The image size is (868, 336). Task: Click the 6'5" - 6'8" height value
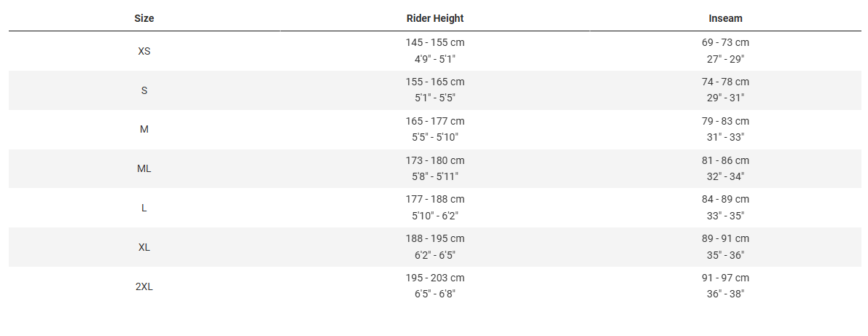[x=435, y=294]
